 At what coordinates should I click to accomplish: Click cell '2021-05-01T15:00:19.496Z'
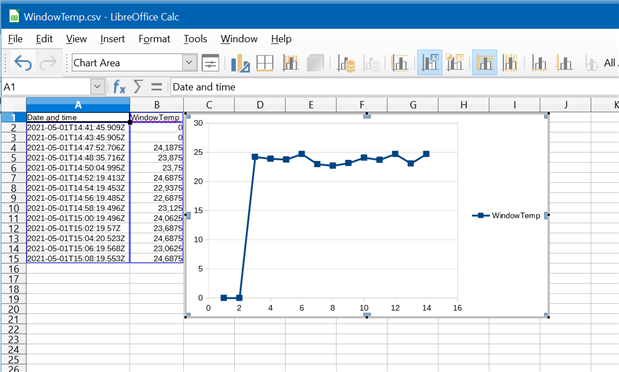pos(78,218)
